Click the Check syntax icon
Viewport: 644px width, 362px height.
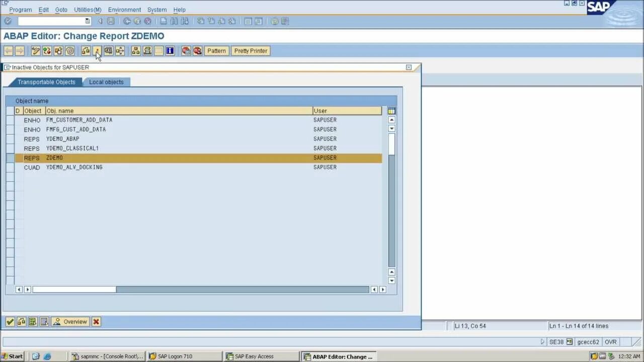(x=86, y=51)
